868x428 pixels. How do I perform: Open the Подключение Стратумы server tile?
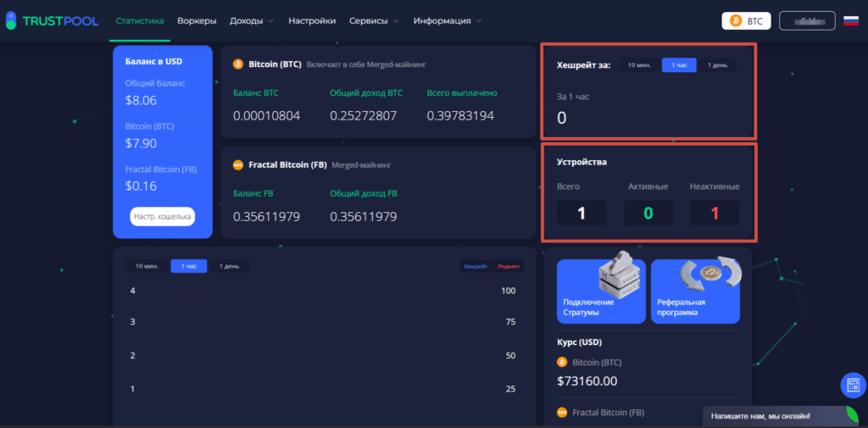601,291
